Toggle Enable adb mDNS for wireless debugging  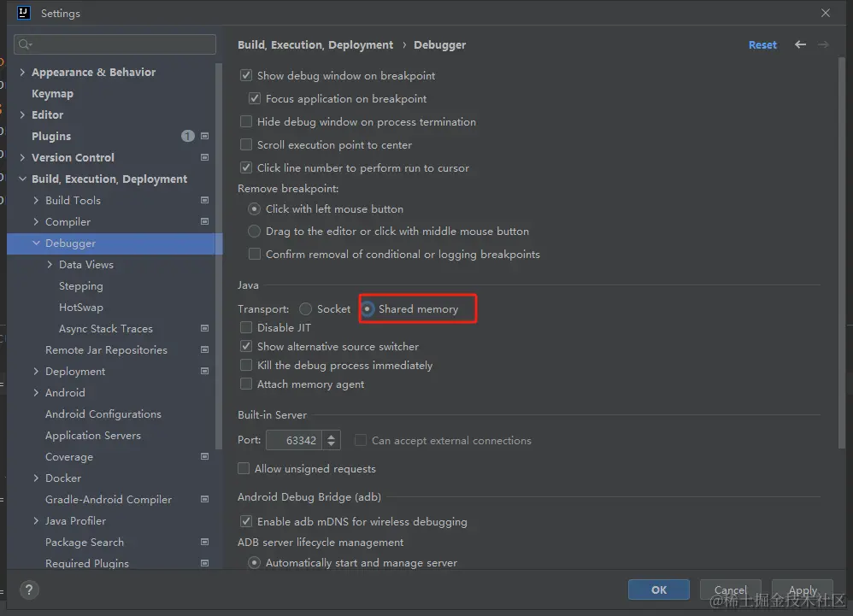click(x=246, y=521)
